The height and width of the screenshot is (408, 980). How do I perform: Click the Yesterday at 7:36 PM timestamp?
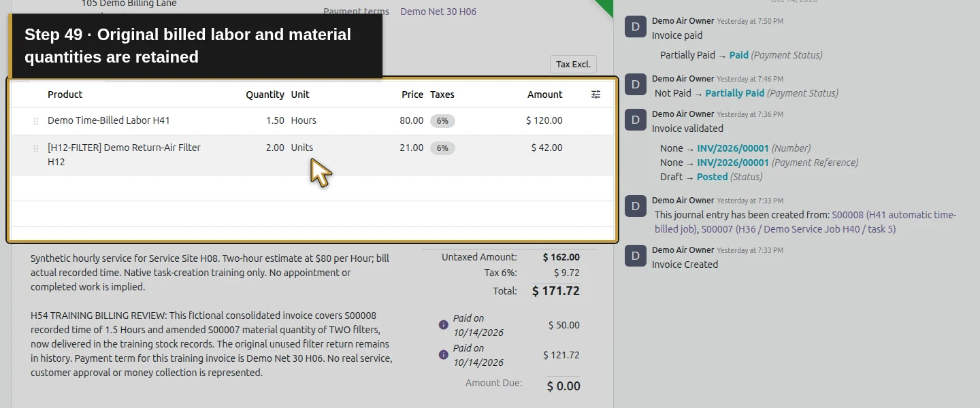click(750, 114)
